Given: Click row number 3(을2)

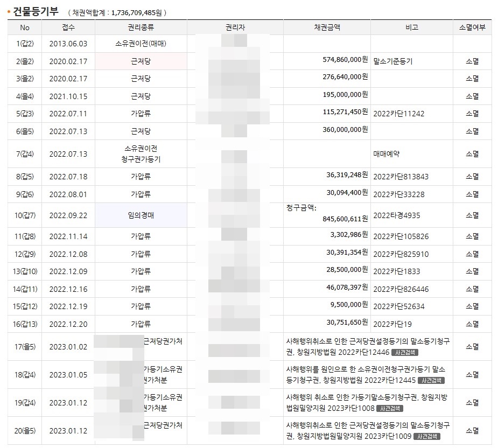Looking at the screenshot, I should [25, 79].
